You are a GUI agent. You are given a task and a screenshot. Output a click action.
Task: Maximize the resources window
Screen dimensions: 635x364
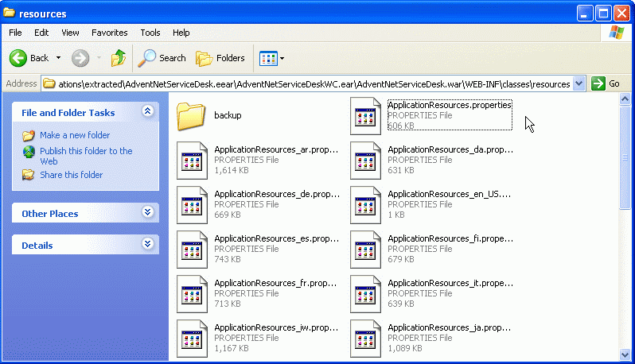pyautogui.click(x=603, y=14)
